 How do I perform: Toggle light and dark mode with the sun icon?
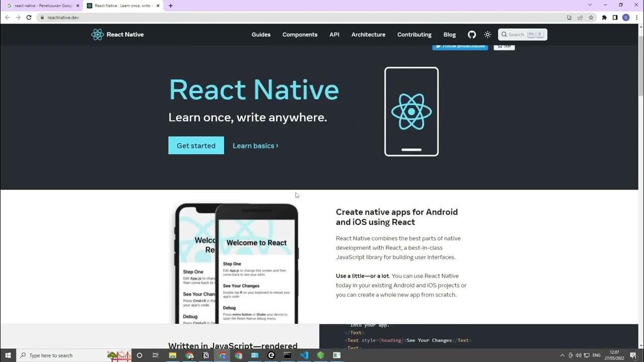(x=488, y=35)
